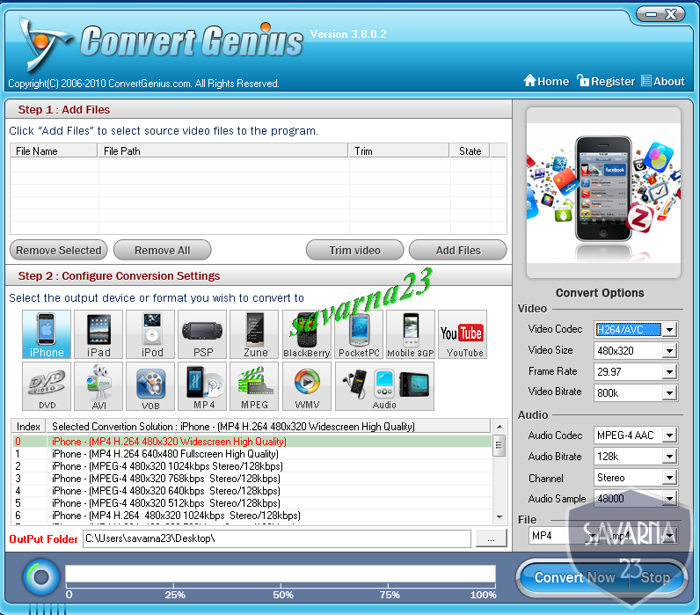Click the Trim video button
The image size is (700, 615).
coord(355,250)
